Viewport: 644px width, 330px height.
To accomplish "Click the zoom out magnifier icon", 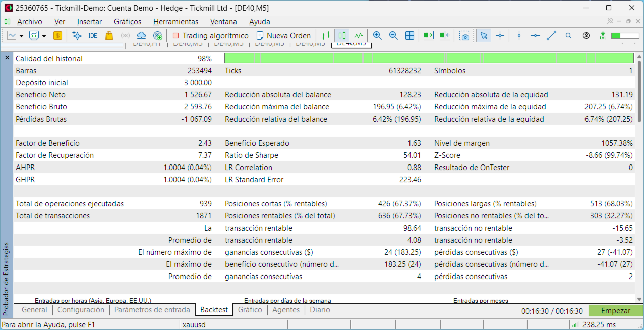I will (393, 36).
